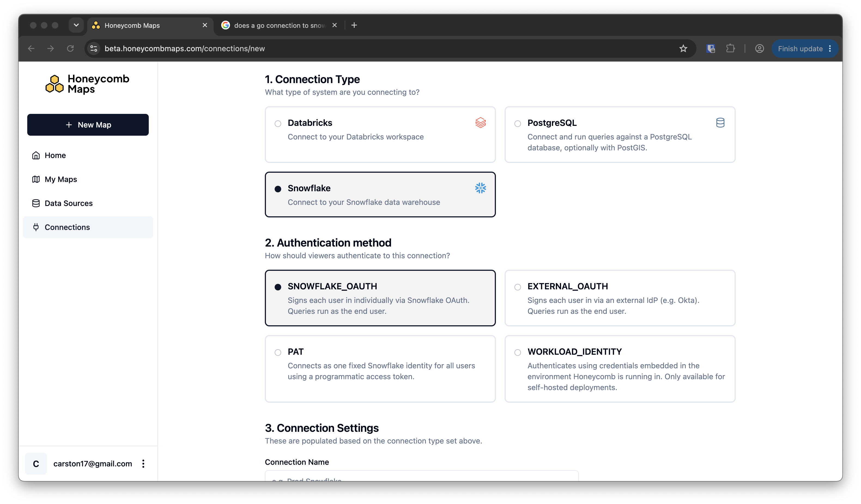Screen dimensions: 861x504
Task: Click the Connections plug icon
Action: point(36,227)
